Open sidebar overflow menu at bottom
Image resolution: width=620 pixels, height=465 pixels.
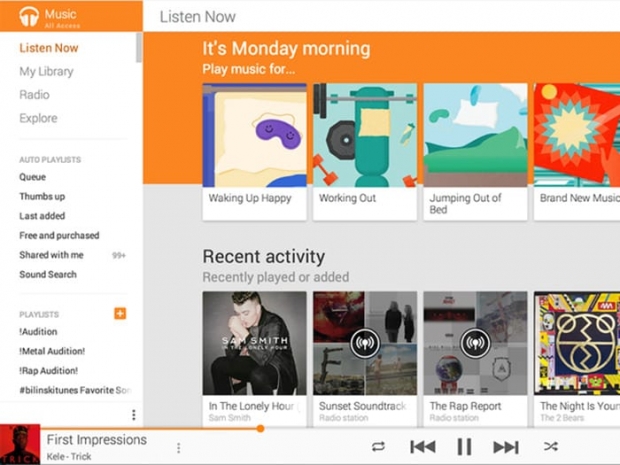pyautogui.click(x=133, y=415)
